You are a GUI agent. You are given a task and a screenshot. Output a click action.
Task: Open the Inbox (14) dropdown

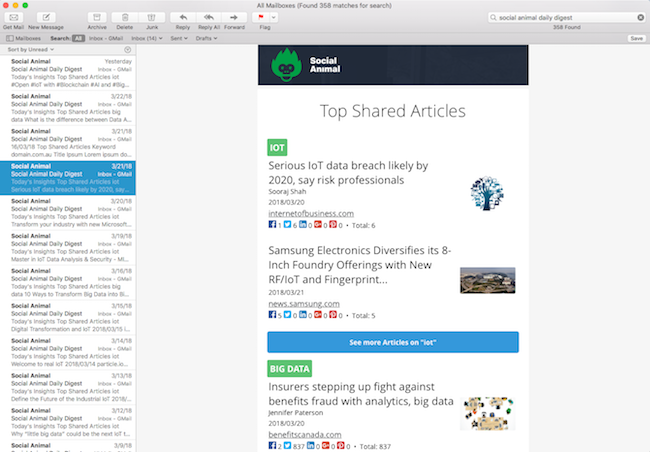[x=147, y=38]
